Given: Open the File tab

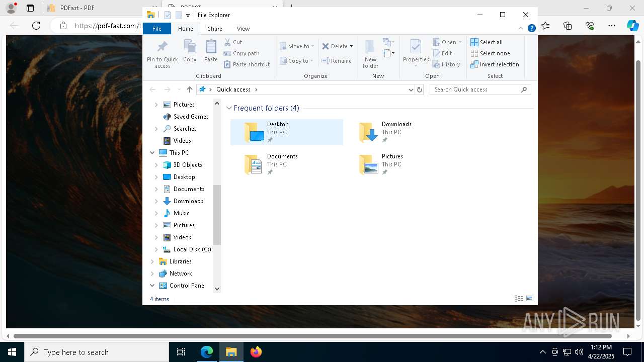Looking at the screenshot, I should pyautogui.click(x=157, y=29).
